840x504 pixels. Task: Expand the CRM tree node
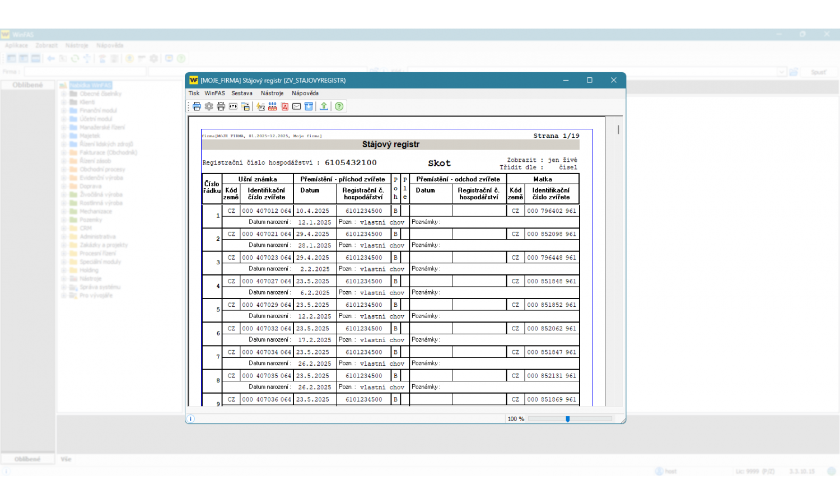click(64, 228)
